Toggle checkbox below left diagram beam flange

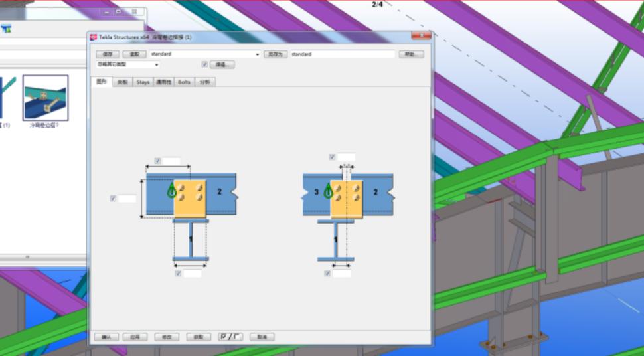tap(178, 274)
